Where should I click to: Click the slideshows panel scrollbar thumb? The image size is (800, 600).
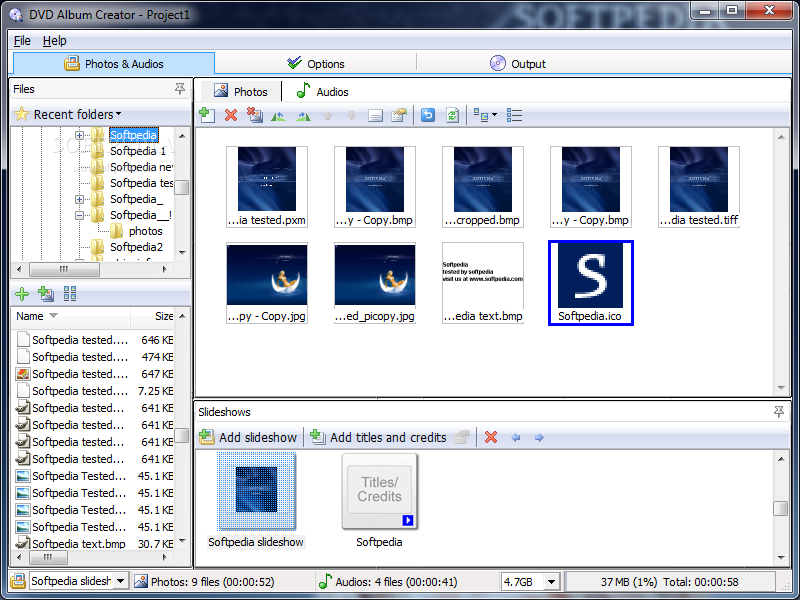pos(780,509)
